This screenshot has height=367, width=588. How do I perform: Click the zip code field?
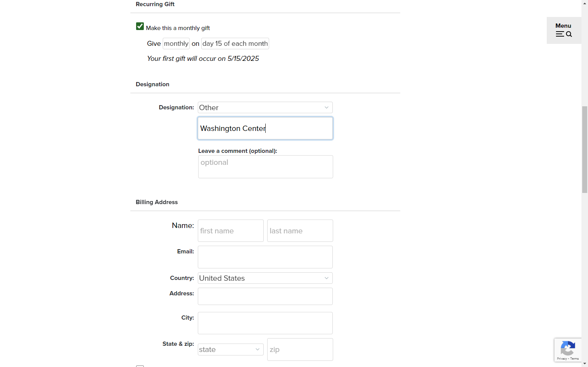[x=300, y=349]
